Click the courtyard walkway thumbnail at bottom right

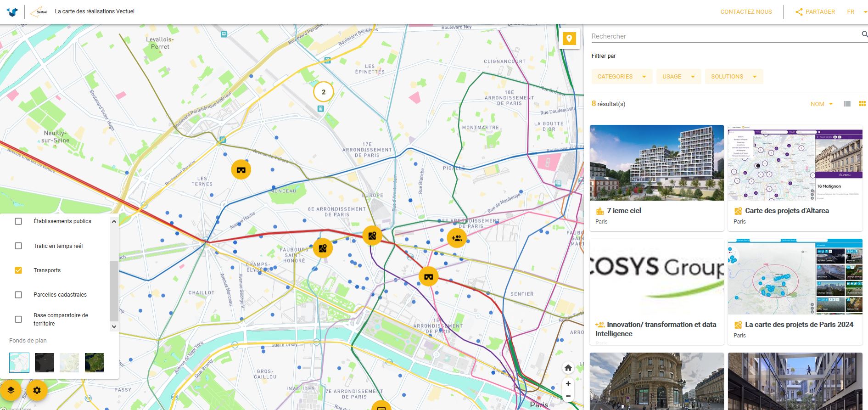tap(795, 381)
